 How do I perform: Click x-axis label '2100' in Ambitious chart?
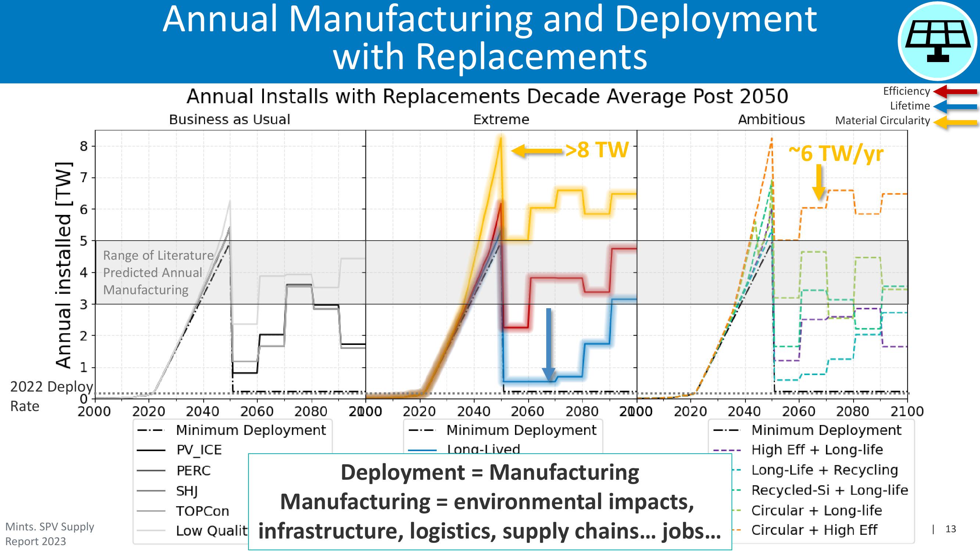(x=907, y=411)
